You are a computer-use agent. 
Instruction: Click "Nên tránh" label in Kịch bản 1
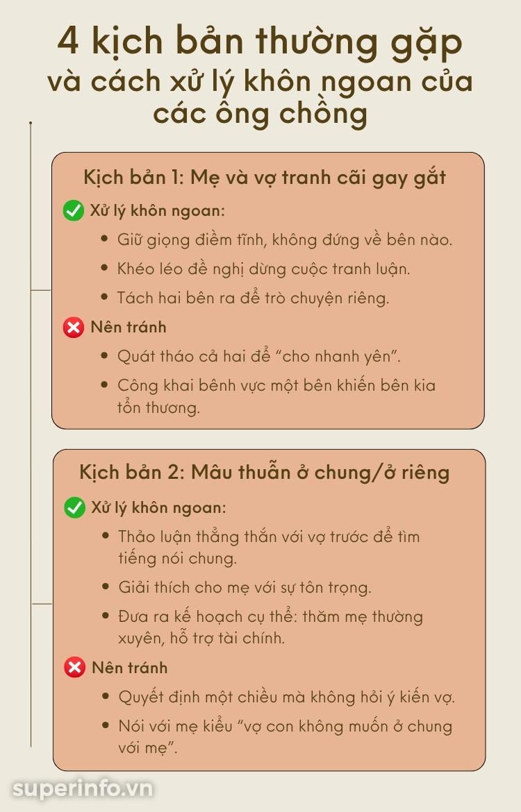point(129,327)
